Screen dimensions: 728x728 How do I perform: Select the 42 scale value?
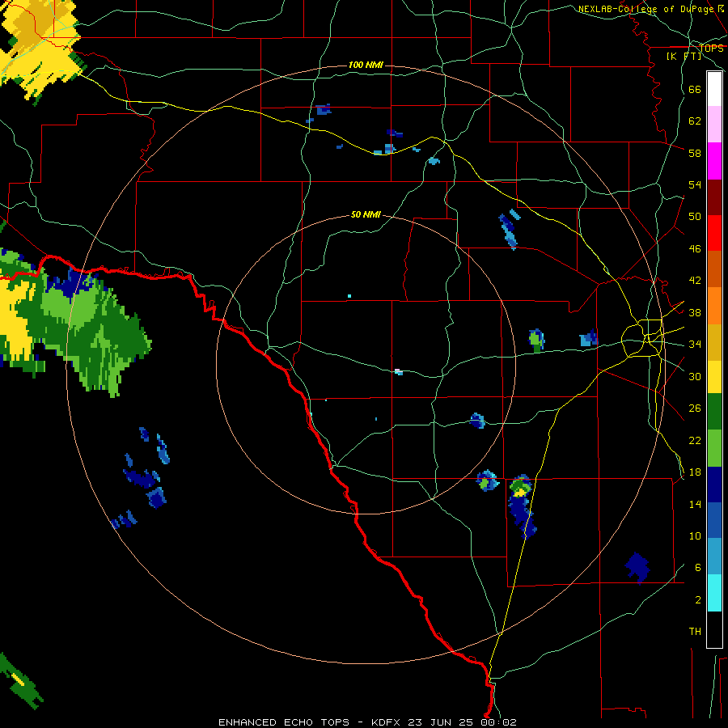695,281
